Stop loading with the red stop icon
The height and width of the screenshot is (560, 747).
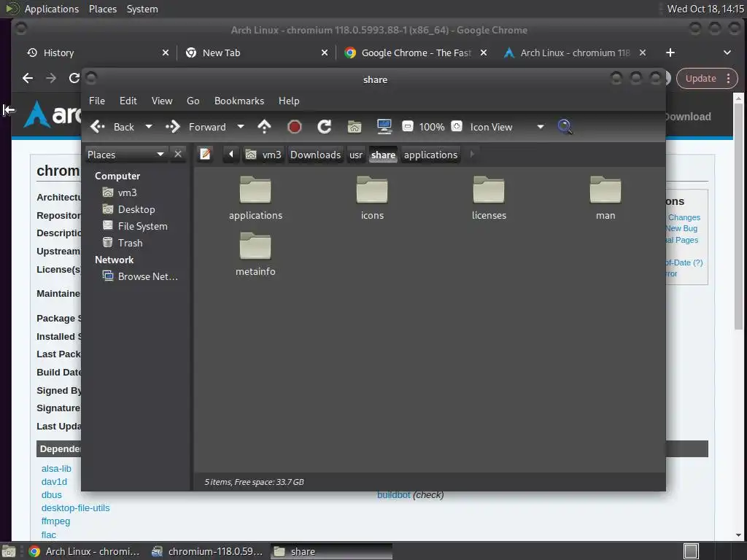click(x=295, y=127)
